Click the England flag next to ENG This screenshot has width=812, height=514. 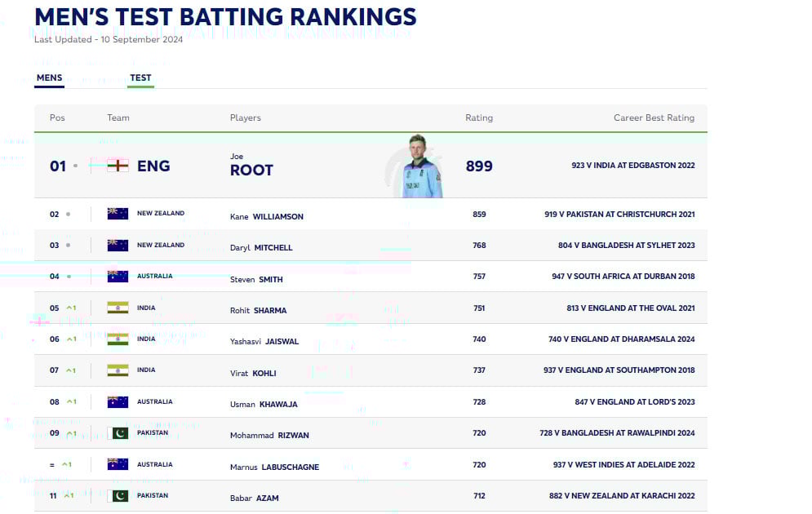(x=118, y=166)
